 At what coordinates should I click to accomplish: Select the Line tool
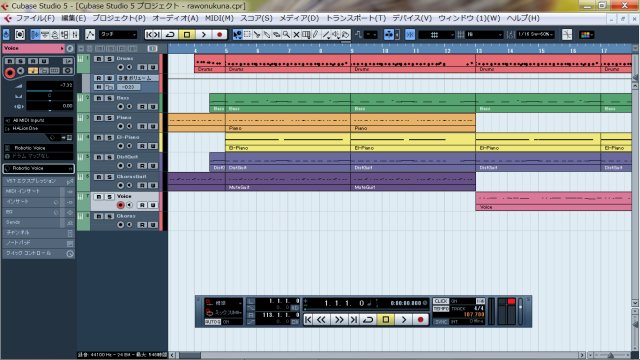[x=326, y=35]
